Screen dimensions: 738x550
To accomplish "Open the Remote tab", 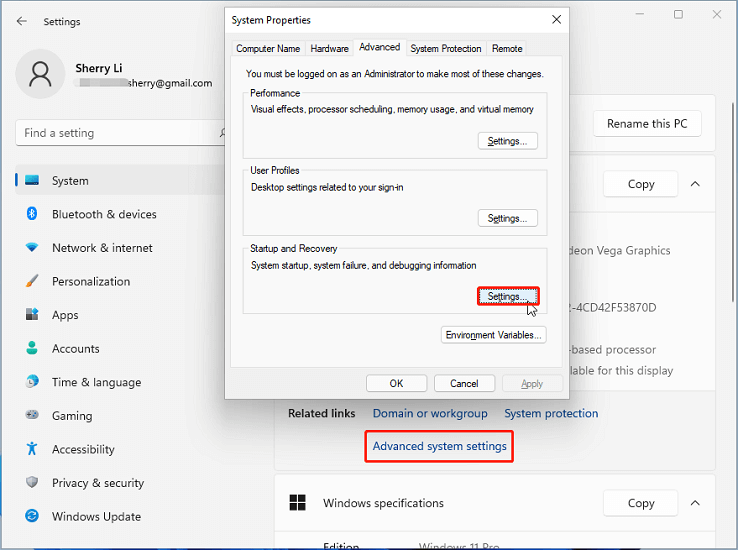I will click(x=507, y=48).
